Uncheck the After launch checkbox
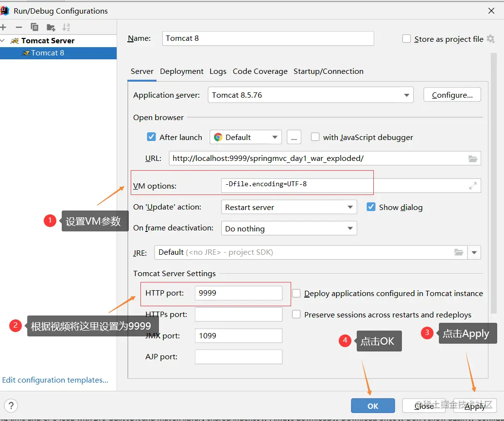The image size is (504, 421). [x=151, y=137]
